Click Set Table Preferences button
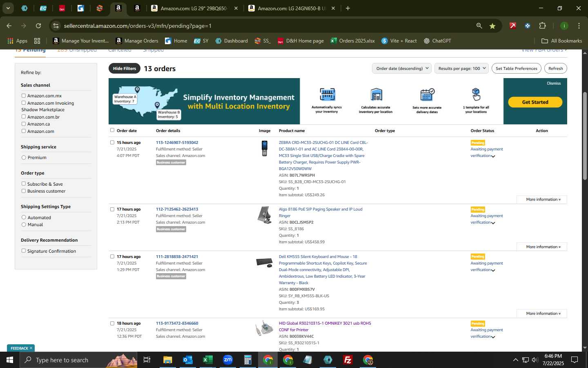Screen dimensions: 588x368 click(516, 68)
